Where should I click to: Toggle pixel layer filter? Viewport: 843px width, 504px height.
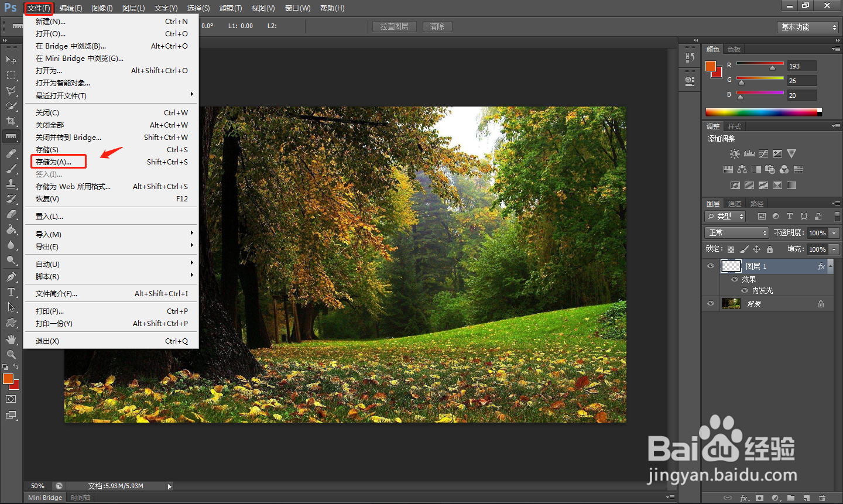[762, 217]
